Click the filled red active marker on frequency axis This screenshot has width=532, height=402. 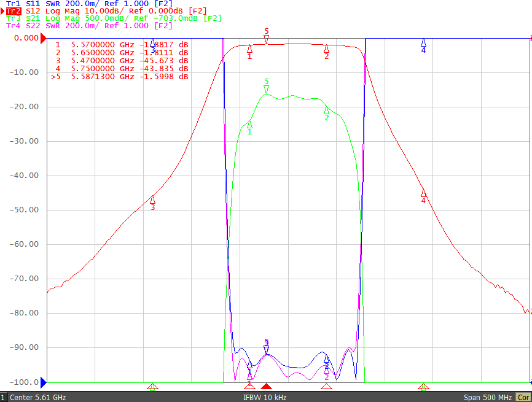coord(267,386)
